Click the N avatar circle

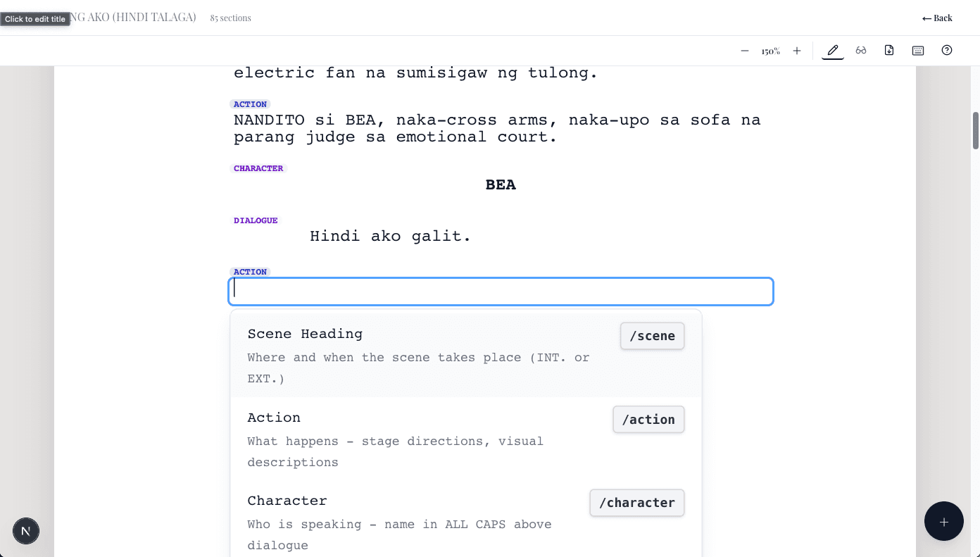(26, 531)
